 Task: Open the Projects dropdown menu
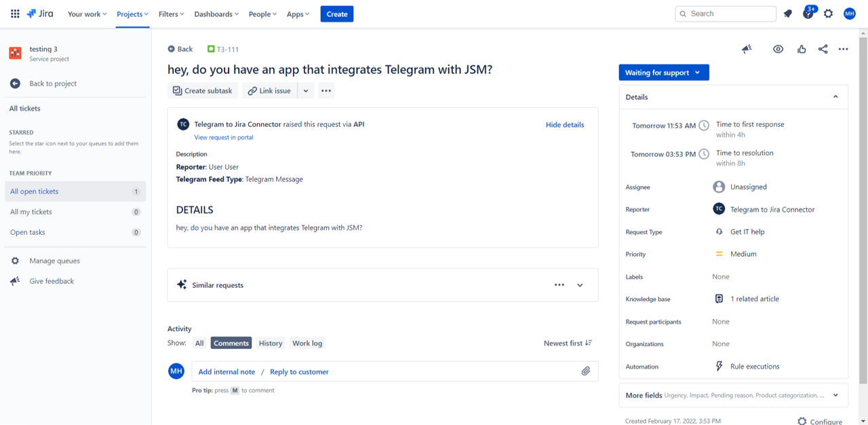pyautogui.click(x=132, y=14)
